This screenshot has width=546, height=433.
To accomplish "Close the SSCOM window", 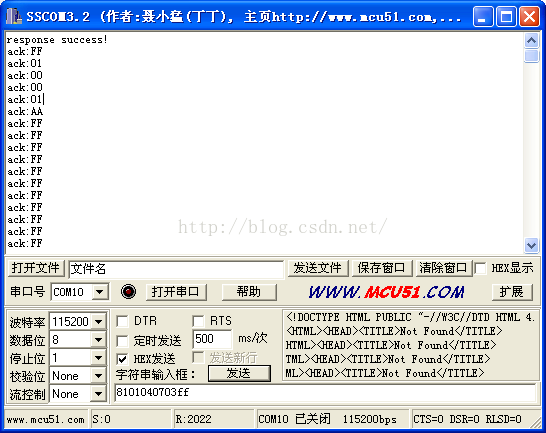I will tap(529, 16).
